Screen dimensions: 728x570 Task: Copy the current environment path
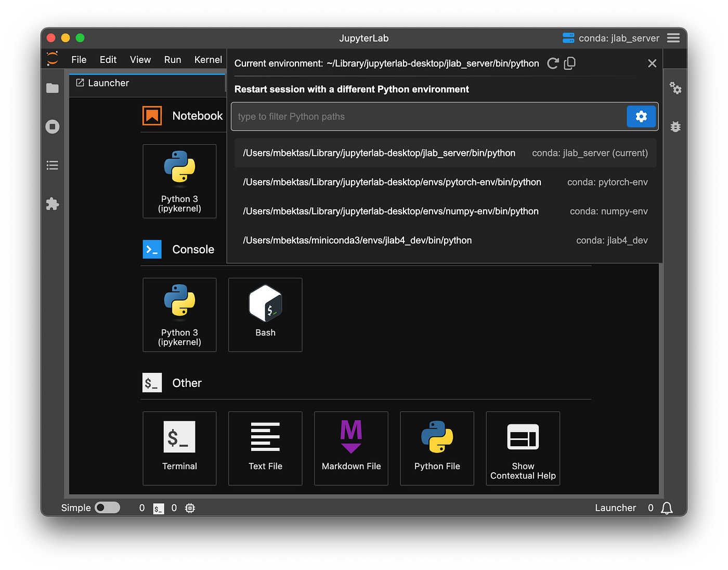point(570,63)
